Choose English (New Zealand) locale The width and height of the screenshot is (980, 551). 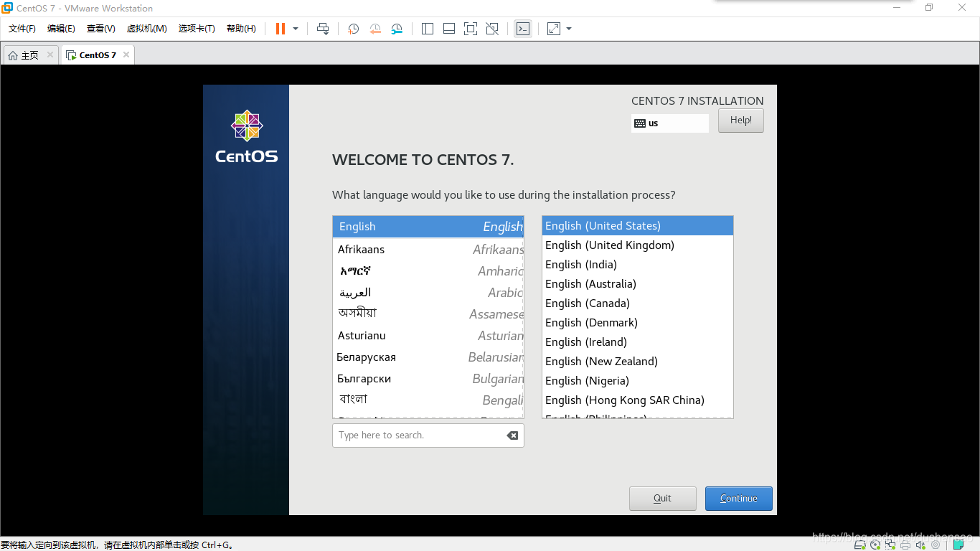(x=638, y=362)
